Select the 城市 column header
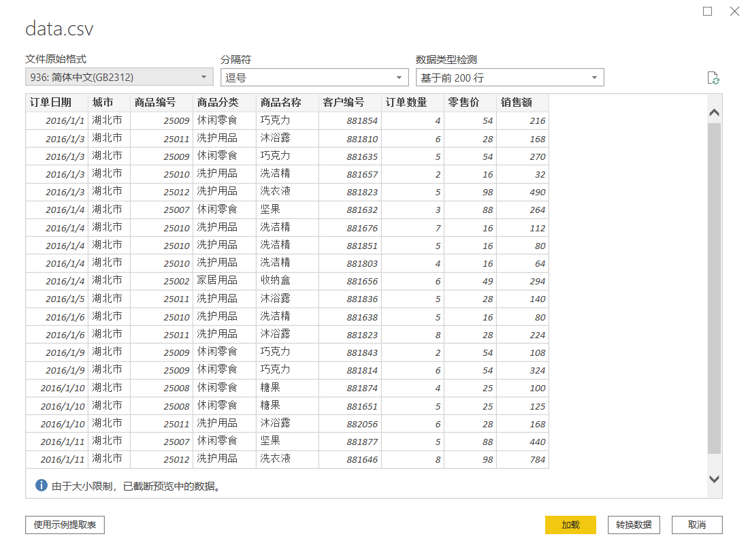This screenshot has width=748, height=560. [x=110, y=103]
